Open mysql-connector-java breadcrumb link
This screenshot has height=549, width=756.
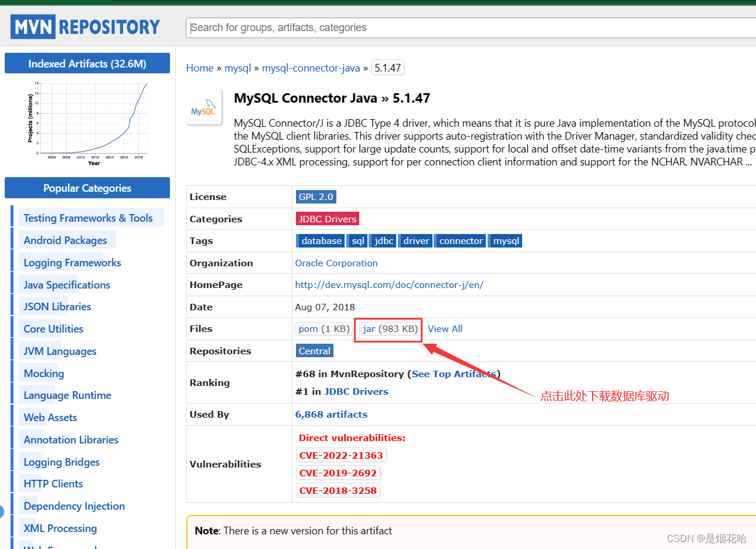pyautogui.click(x=311, y=68)
